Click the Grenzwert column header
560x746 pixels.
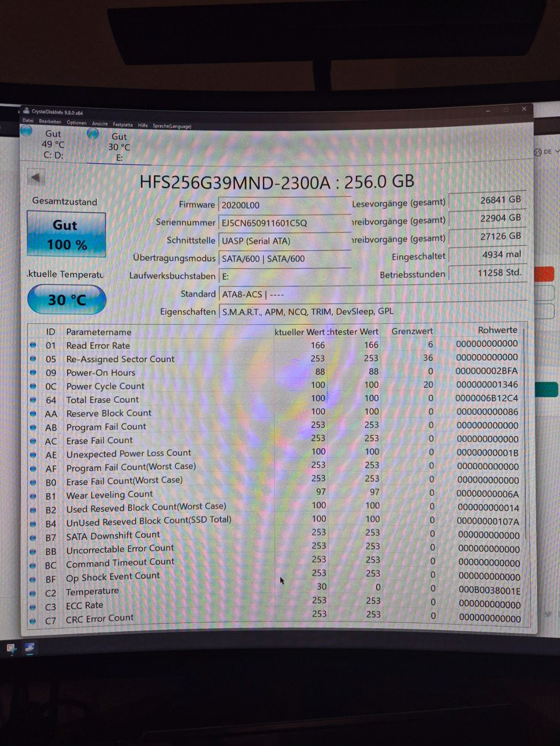pyautogui.click(x=412, y=332)
